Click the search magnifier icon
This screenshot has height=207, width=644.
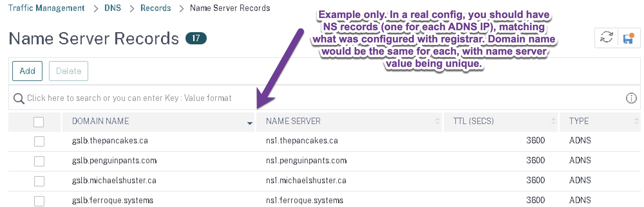pyautogui.click(x=19, y=98)
